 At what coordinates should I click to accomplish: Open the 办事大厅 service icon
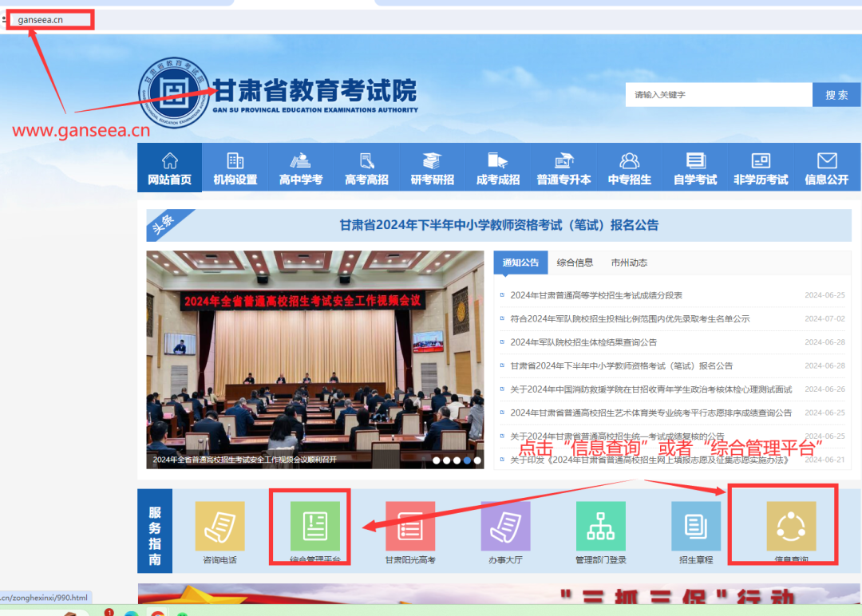505,527
